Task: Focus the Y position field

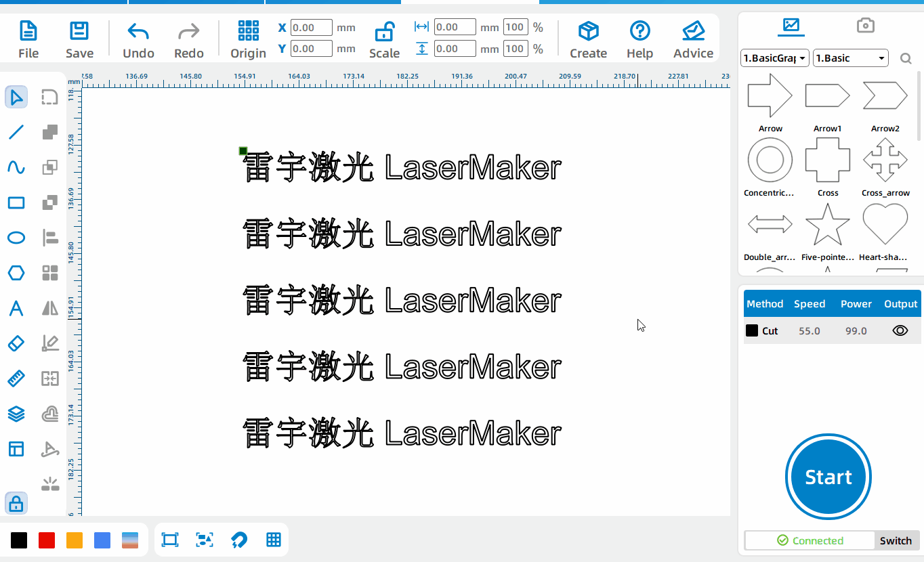Action: [x=312, y=49]
